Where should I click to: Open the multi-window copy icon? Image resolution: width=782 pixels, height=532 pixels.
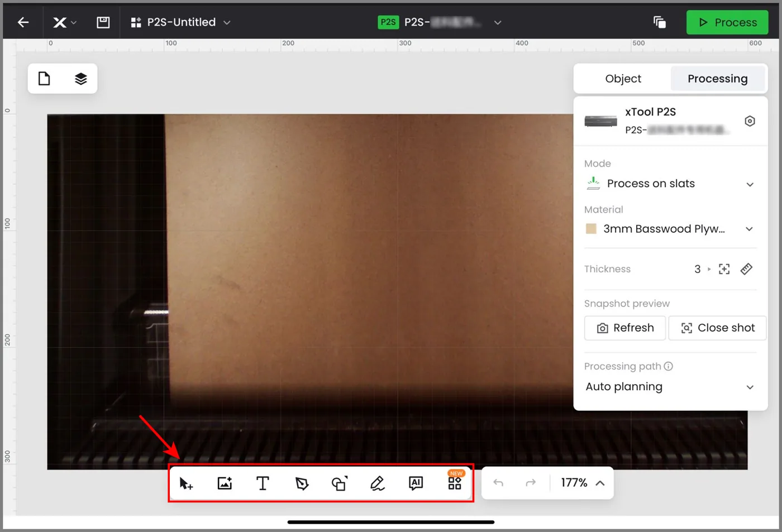click(x=660, y=22)
